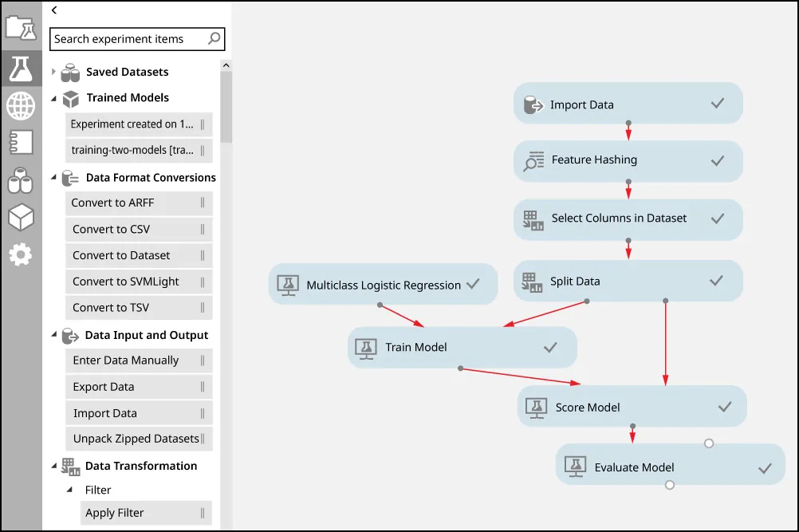Screen dimensions: 799x532
Task: Open the Experiments flask icon in sidebar
Action: (22, 68)
